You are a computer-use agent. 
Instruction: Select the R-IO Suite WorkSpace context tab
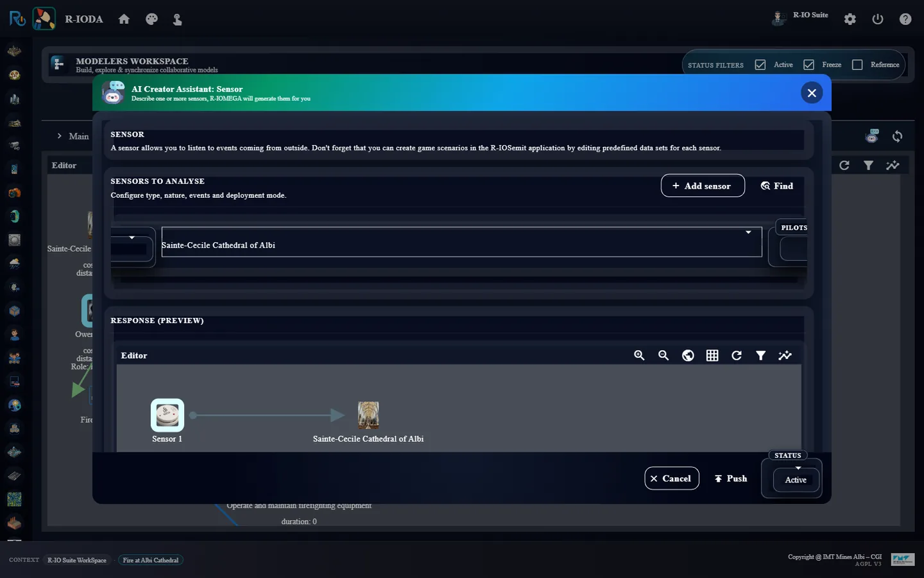(x=77, y=560)
